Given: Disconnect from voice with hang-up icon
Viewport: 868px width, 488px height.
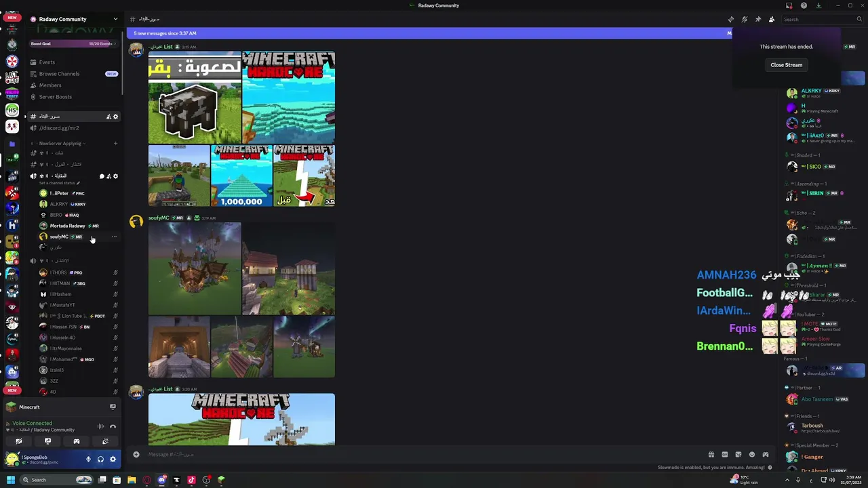Looking at the screenshot, I should (113, 426).
